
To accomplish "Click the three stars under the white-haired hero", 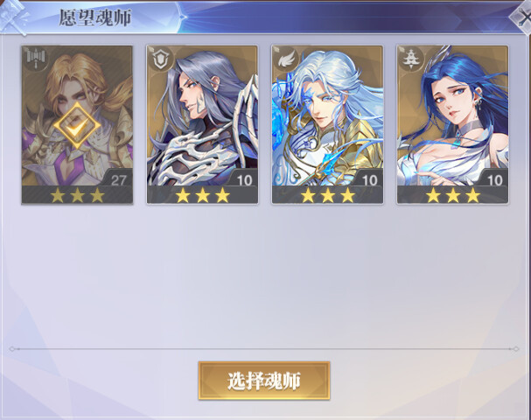I will coord(328,195).
